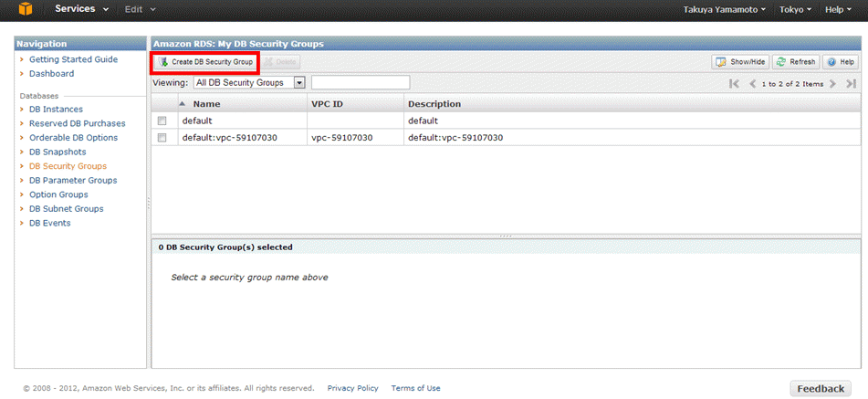
Task: Click the '1 to 2 of 2 Items' text
Action: [x=792, y=84]
